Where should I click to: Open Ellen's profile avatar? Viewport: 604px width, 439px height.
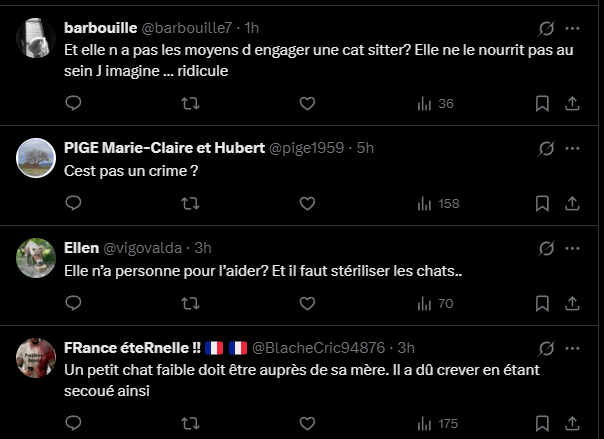click(x=36, y=258)
